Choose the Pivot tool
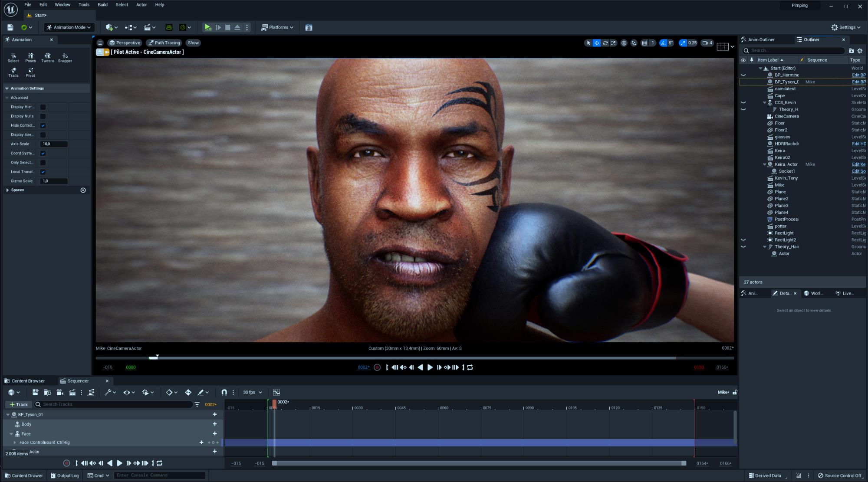Screen dimensions: 868x482 [30, 72]
